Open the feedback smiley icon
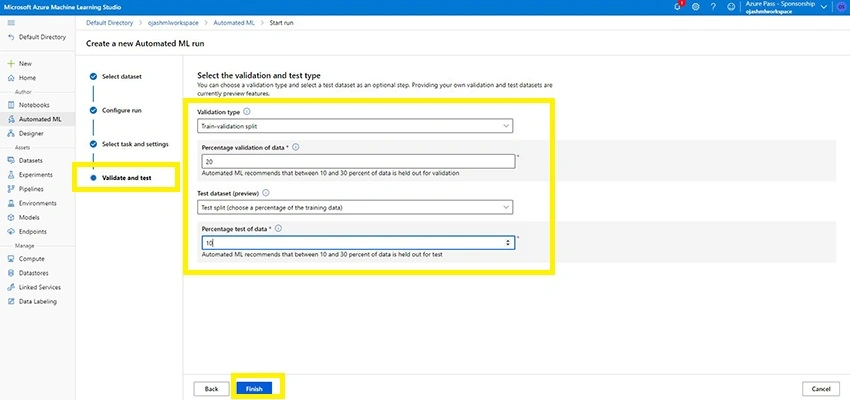 (x=731, y=7)
